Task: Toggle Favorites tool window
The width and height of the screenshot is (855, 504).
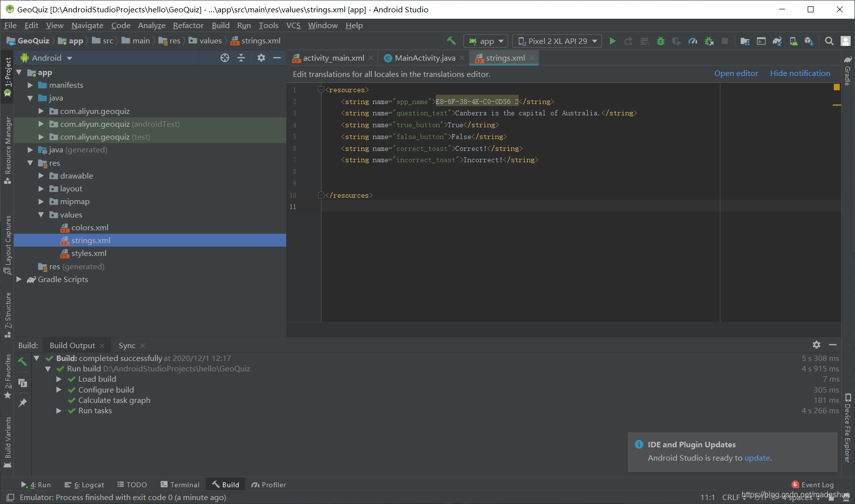Action: (7, 377)
